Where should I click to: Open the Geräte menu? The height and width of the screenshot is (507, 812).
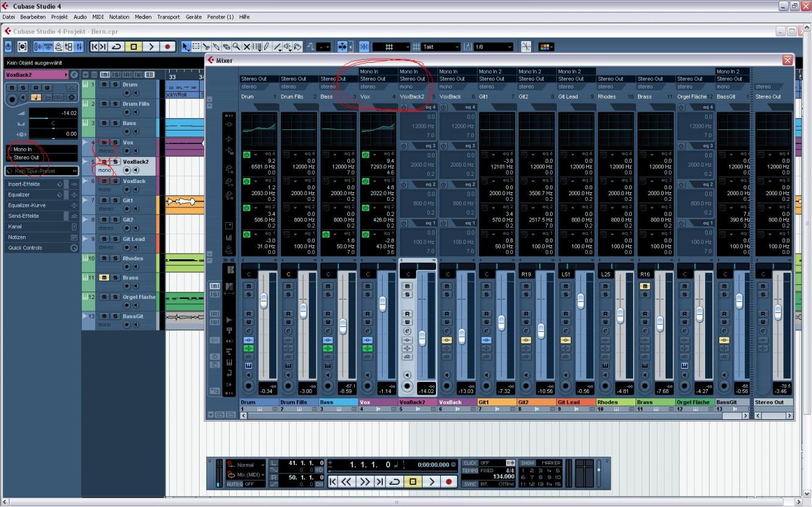(x=194, y=17)
